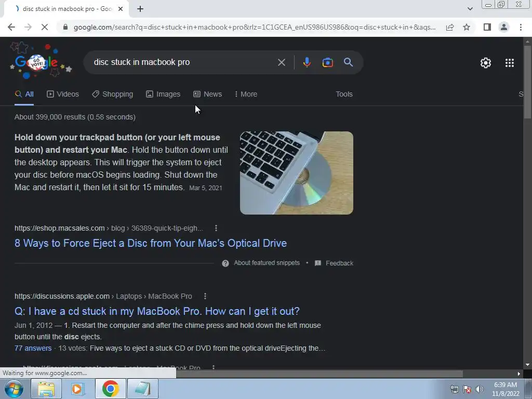Stop loading the page

[45, 27]
